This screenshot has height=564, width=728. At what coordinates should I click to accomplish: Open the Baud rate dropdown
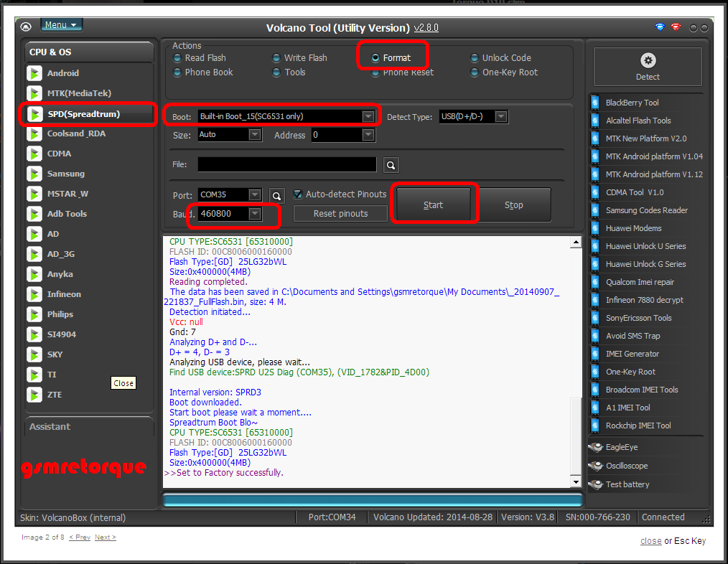point(254,214)
